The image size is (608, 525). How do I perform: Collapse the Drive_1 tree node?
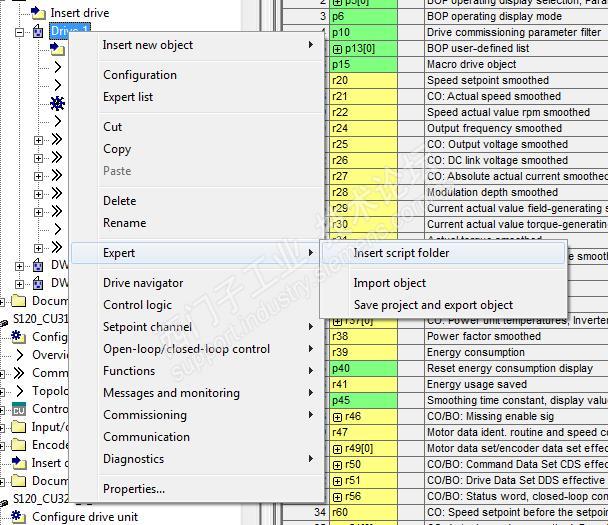click(x=19, y=32)
